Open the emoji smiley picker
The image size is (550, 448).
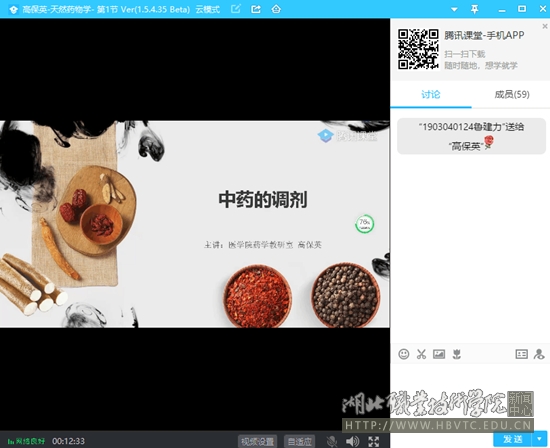pos(404,354)
